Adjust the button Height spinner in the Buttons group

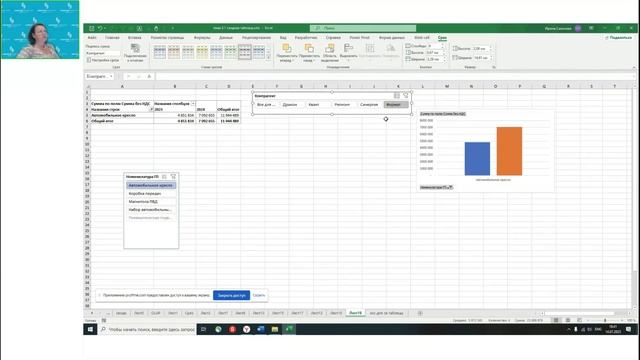pos(445,53)
